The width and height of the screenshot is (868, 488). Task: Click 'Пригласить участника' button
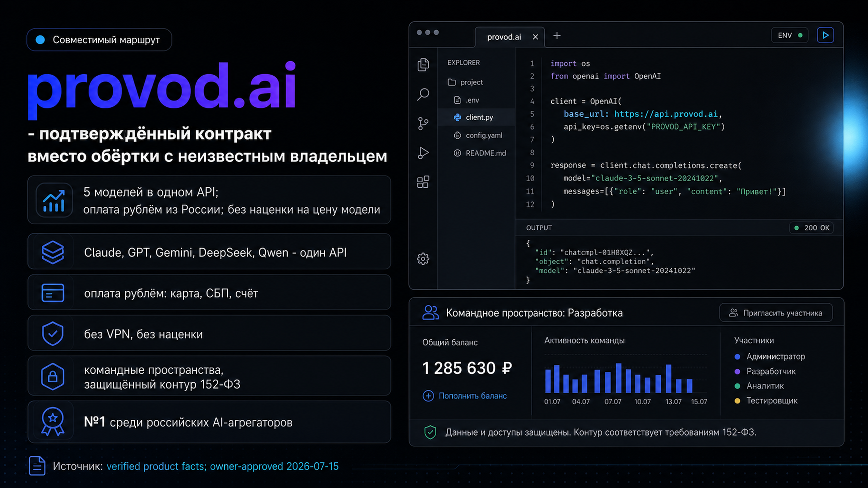(x=776, y=313)
